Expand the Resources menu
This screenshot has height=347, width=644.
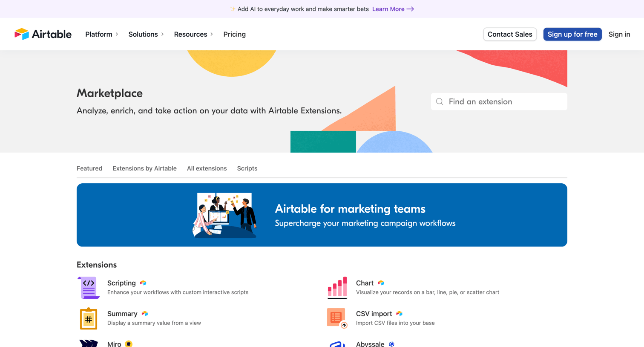(x=193, y=34)
